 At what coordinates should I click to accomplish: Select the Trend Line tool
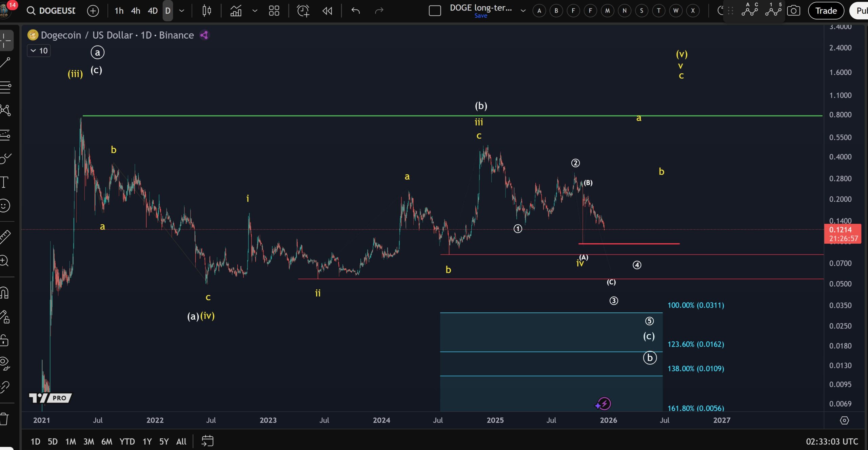[5, 62]
